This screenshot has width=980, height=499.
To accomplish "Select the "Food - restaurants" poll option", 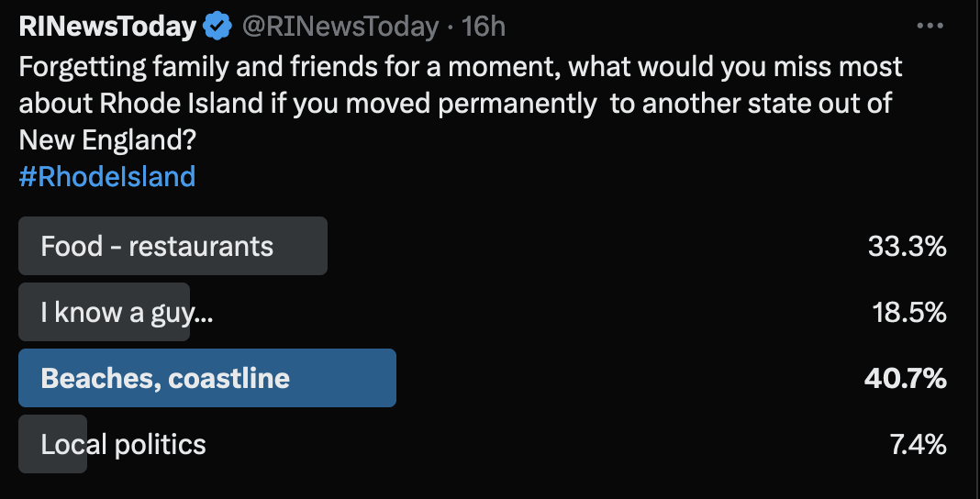I will 157,246.
